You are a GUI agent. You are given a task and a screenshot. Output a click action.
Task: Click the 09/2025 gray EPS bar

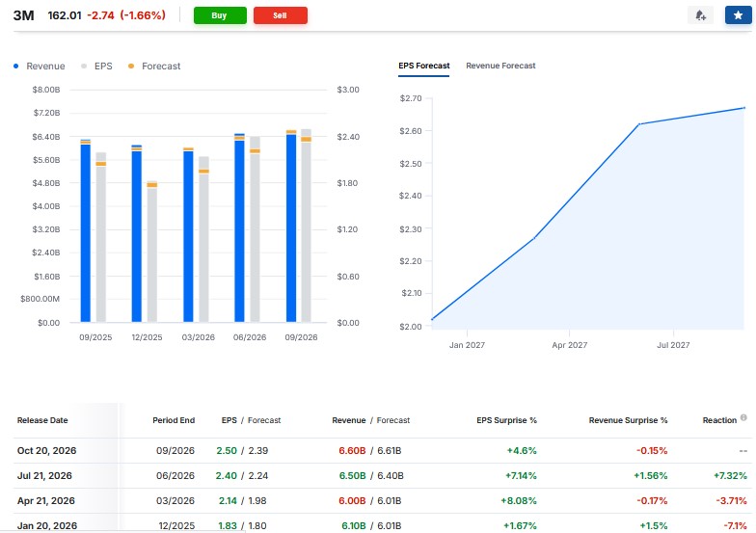click(100, 237)
